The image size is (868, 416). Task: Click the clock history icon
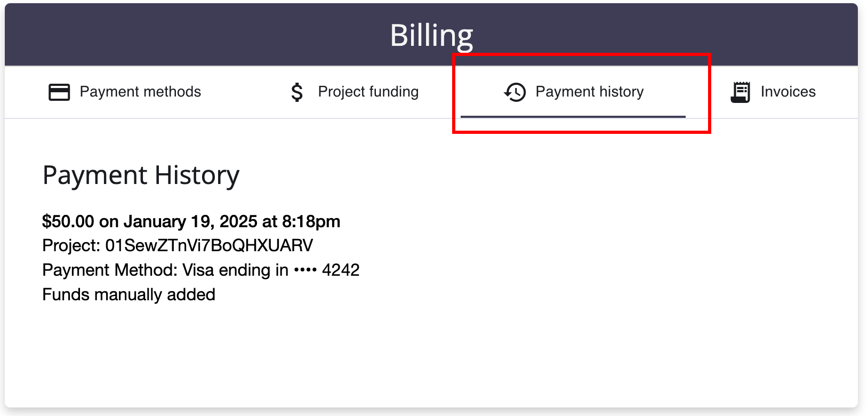(x=515, y=92)
